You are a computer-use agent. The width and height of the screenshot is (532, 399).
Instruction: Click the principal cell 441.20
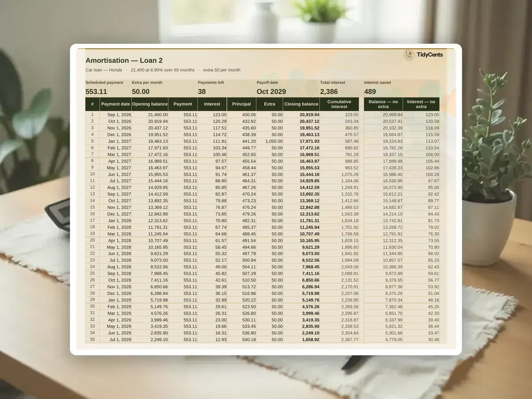coord(242,141)
